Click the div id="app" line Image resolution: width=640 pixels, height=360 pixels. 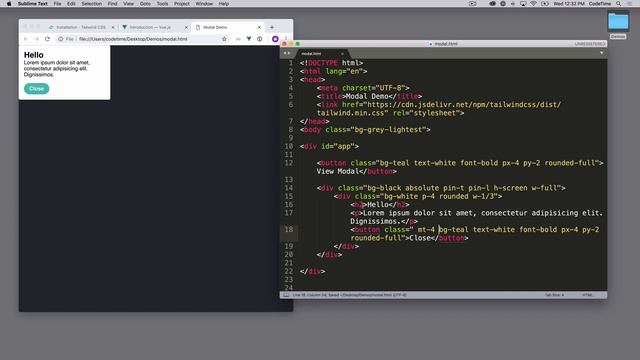coord(329,146)
